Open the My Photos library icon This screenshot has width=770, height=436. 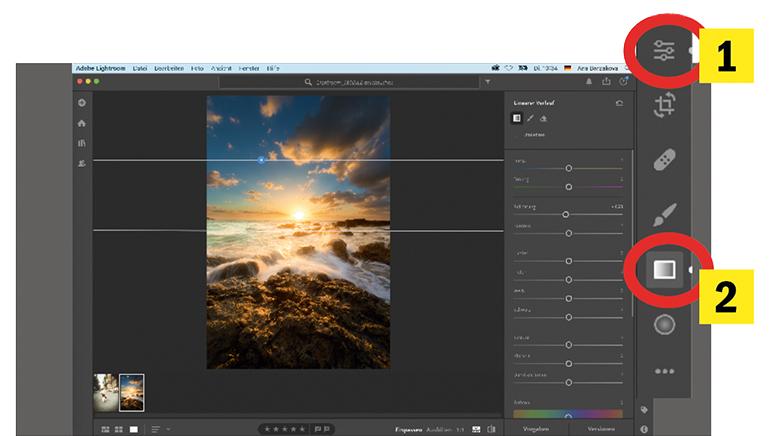pyautogui.click(x=82, y=143)
